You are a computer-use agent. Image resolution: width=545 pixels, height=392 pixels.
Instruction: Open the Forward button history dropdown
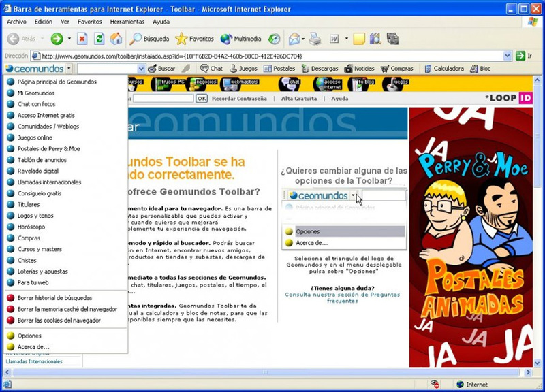(x=69, y=39)
